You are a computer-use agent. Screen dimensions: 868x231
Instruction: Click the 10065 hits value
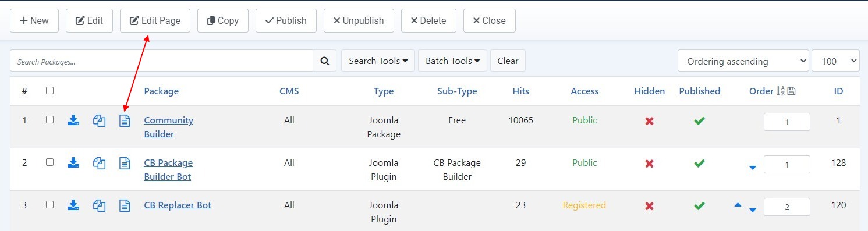point(521,120)
